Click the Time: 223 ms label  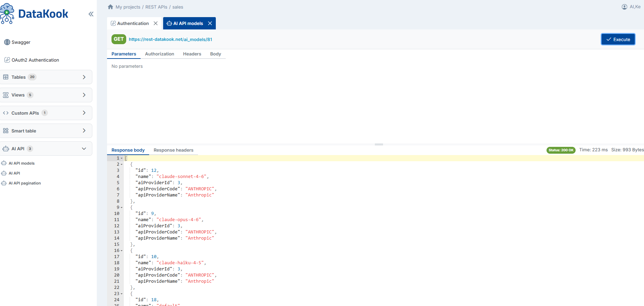(x=593, y=150)
